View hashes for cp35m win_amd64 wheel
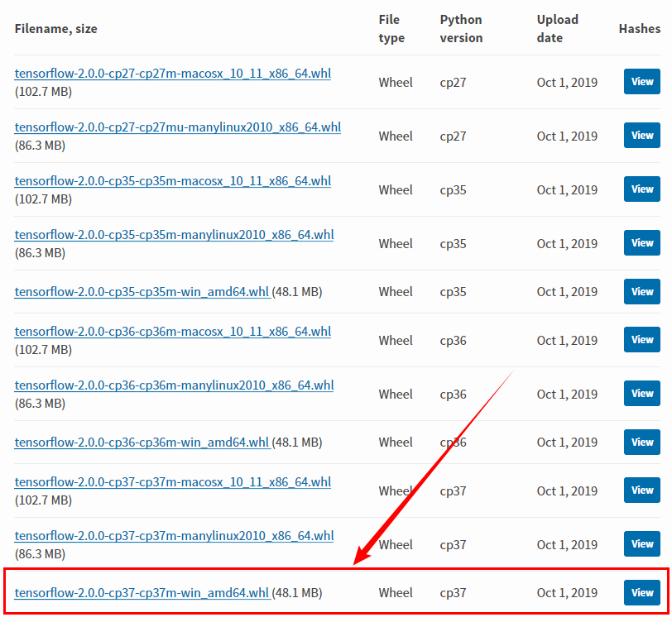The image size is (672, 622). [642, 292]
